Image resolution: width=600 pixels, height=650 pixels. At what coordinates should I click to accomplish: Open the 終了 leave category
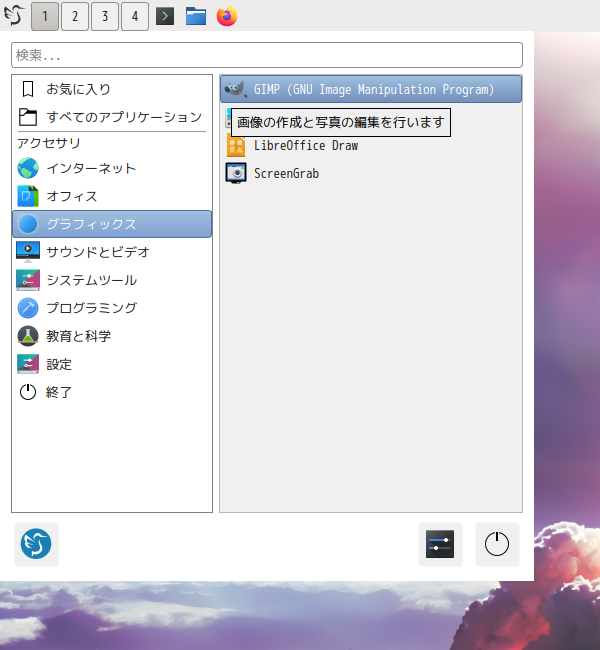(x=112, y=392)
